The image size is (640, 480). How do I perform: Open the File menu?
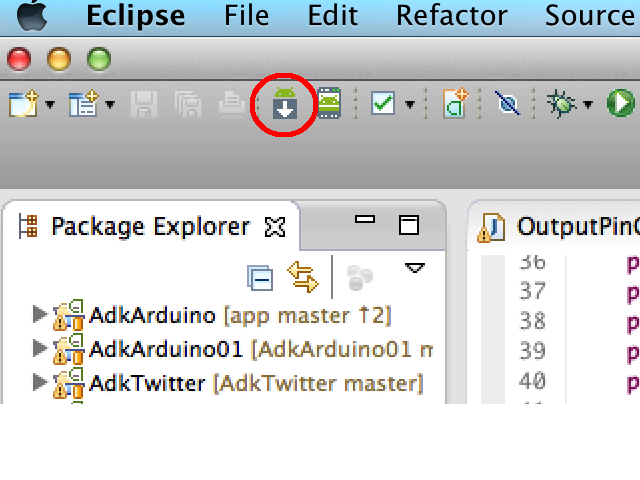pyautogui.click(x=246, y=16)
